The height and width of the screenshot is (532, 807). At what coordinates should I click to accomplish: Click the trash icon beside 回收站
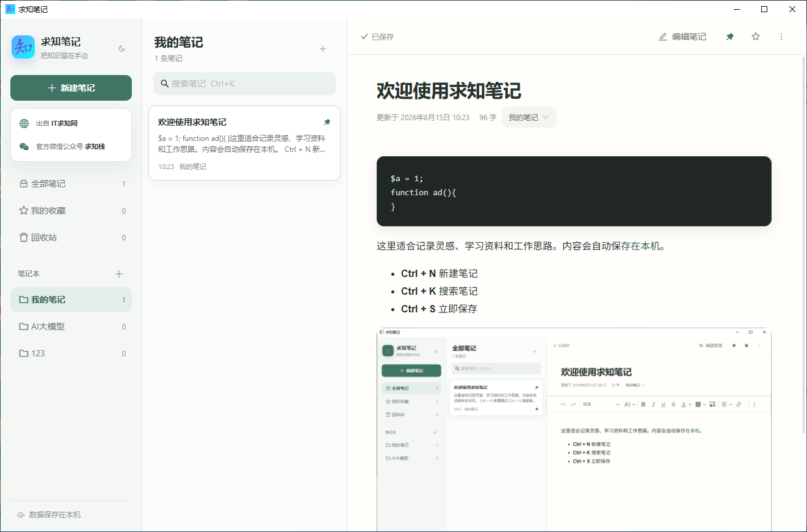(x=23, y=237)
